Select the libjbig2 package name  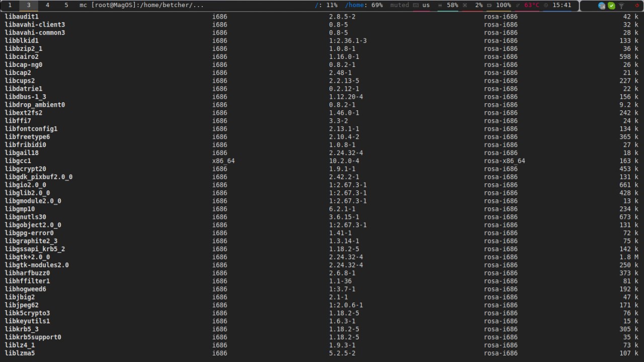[20, 298]
